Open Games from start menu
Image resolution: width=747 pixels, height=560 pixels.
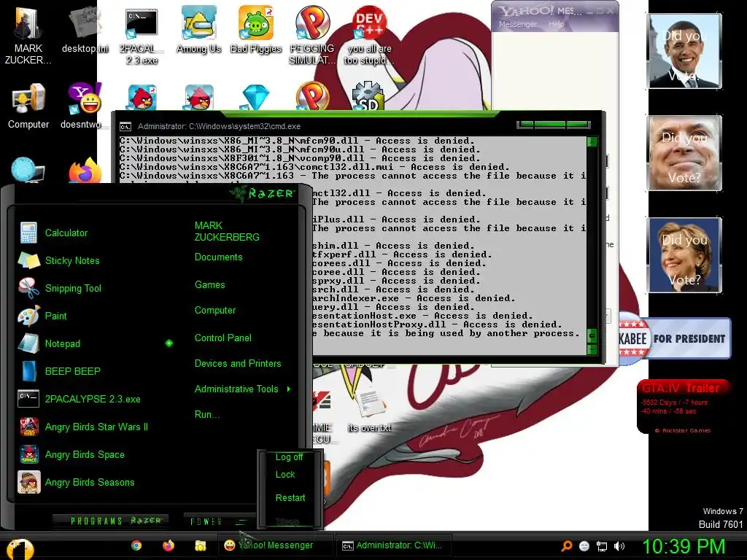coord(209,285)
